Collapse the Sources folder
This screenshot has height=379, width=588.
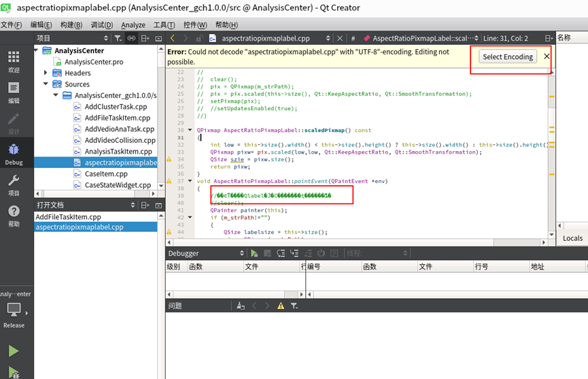[x=46, y=84]
